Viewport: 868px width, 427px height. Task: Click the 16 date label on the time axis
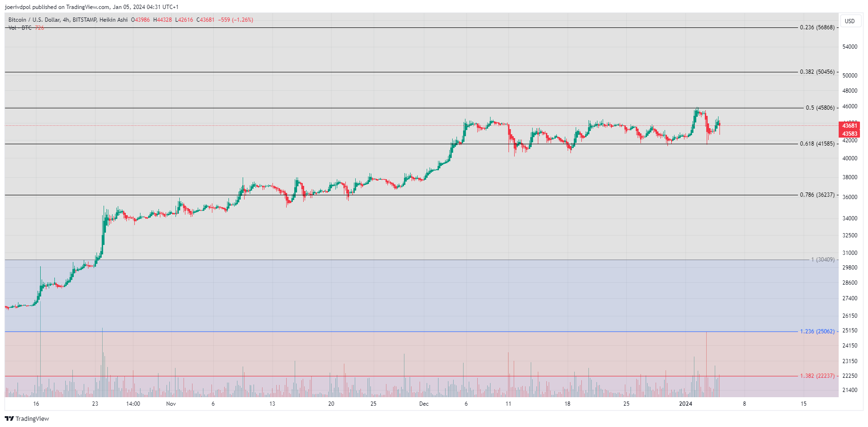(x=36, y=404)
